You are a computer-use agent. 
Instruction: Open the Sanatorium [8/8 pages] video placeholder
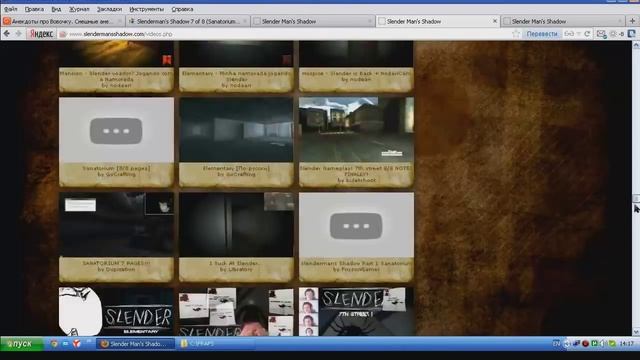pyautogui.click(x=116, y=130)
